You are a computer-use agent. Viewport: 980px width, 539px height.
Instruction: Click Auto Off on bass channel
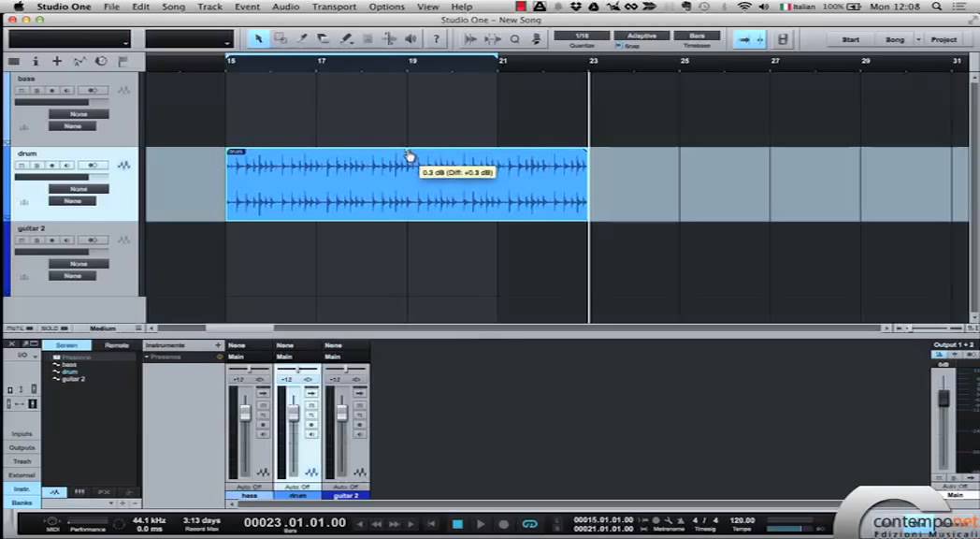pos(249,487)
